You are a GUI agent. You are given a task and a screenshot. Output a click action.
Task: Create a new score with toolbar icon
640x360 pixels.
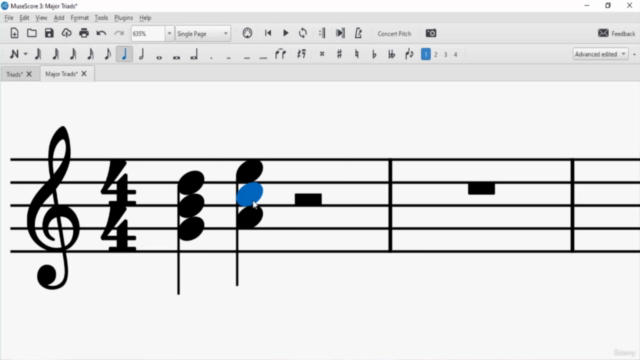(x=14, y=33)
